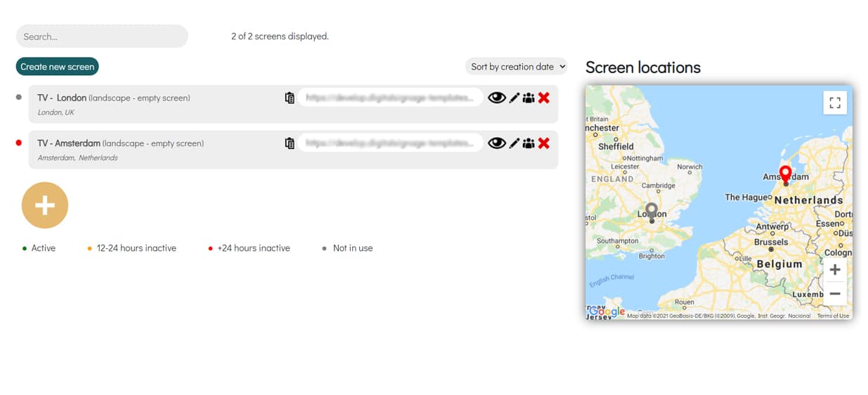The width and height of the screenshot is (868, 395).
Task: Zoom in on the map
Action: click(x=835, y=269)
